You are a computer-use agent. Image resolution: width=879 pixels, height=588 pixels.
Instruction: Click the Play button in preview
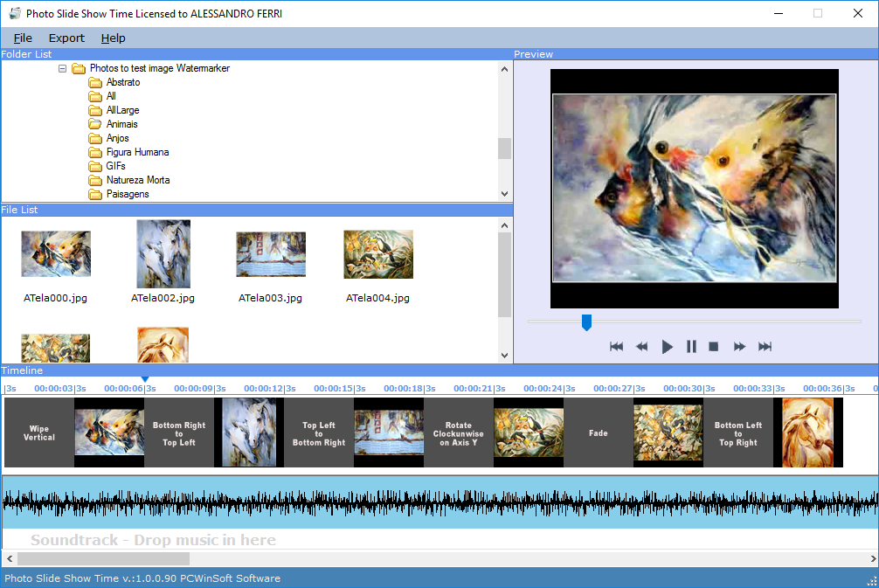(667, 347)
